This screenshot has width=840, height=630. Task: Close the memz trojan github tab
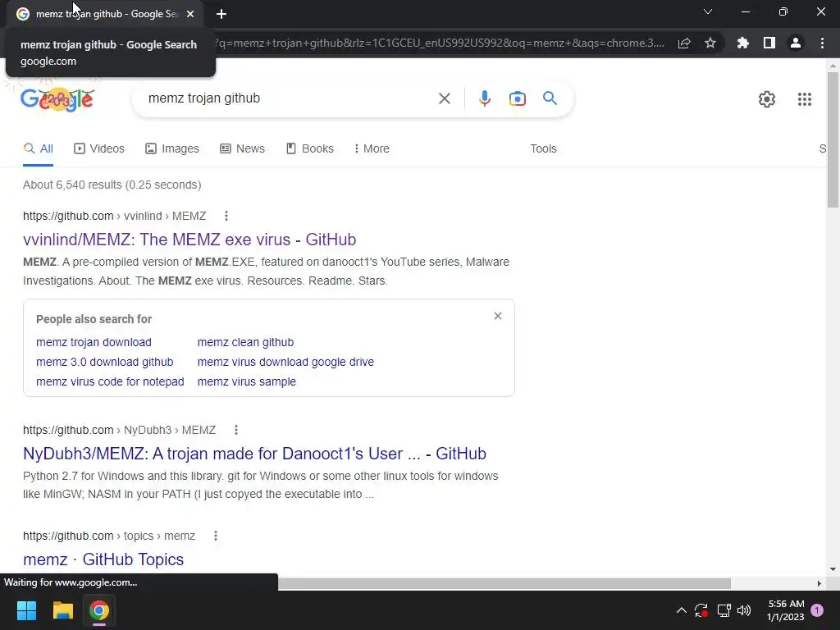point(190,14)
